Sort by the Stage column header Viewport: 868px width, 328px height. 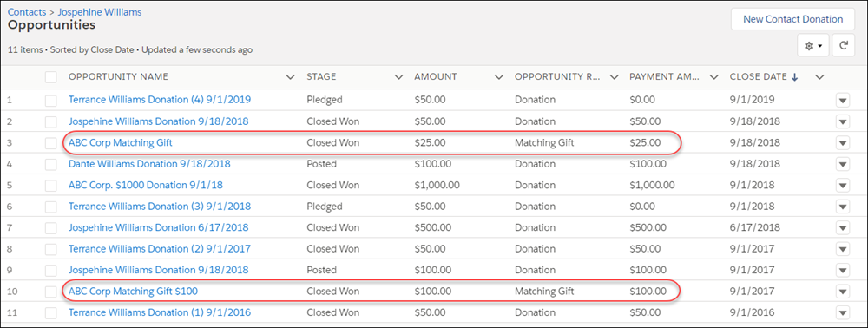(321, 77)
